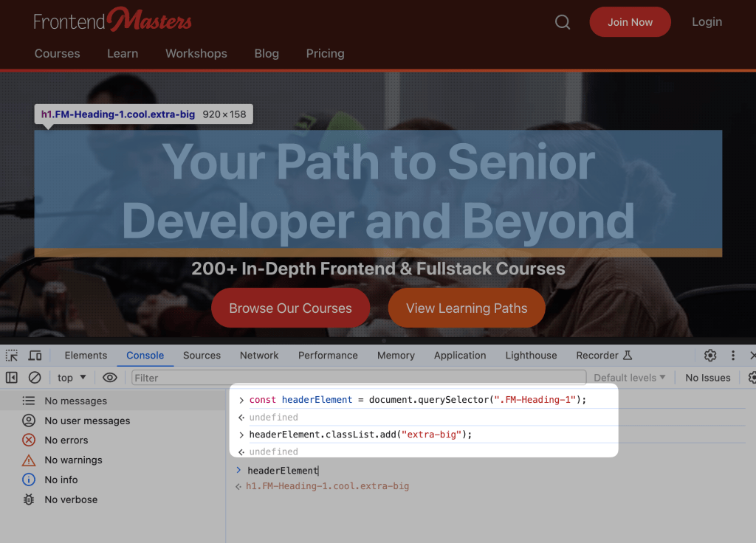Open the Workshops nav link
The width and height of the screenshot is (756, 543).
coord(196,53)
